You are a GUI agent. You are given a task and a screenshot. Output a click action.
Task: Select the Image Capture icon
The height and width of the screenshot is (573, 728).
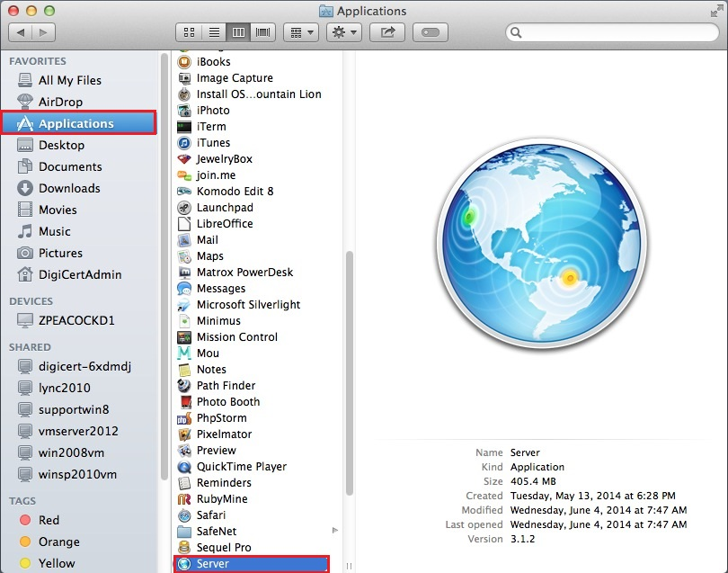coord(184,78)
